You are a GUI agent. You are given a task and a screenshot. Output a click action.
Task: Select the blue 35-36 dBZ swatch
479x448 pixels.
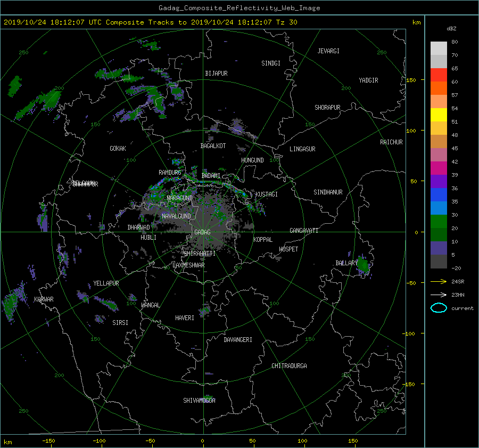click(x=439, y=195)
